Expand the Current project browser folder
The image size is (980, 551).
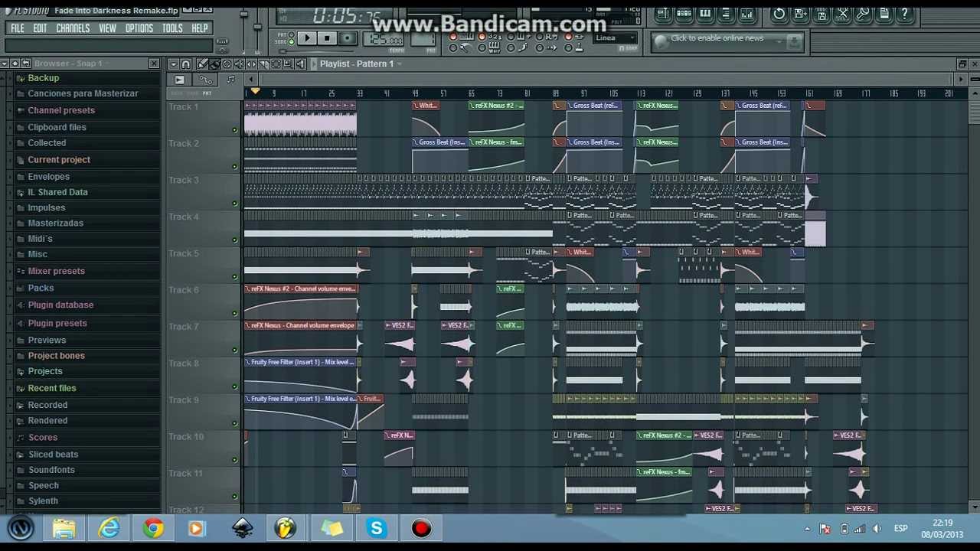pos(59,159)
